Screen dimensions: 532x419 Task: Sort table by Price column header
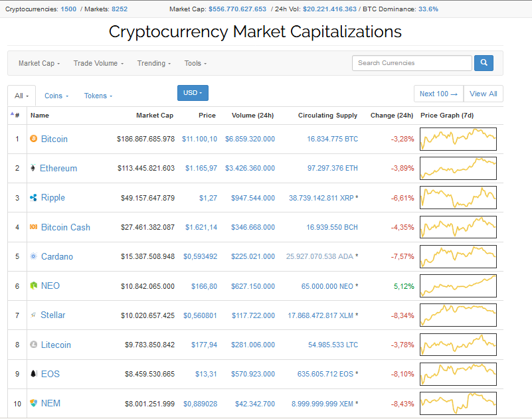(207, 116)
